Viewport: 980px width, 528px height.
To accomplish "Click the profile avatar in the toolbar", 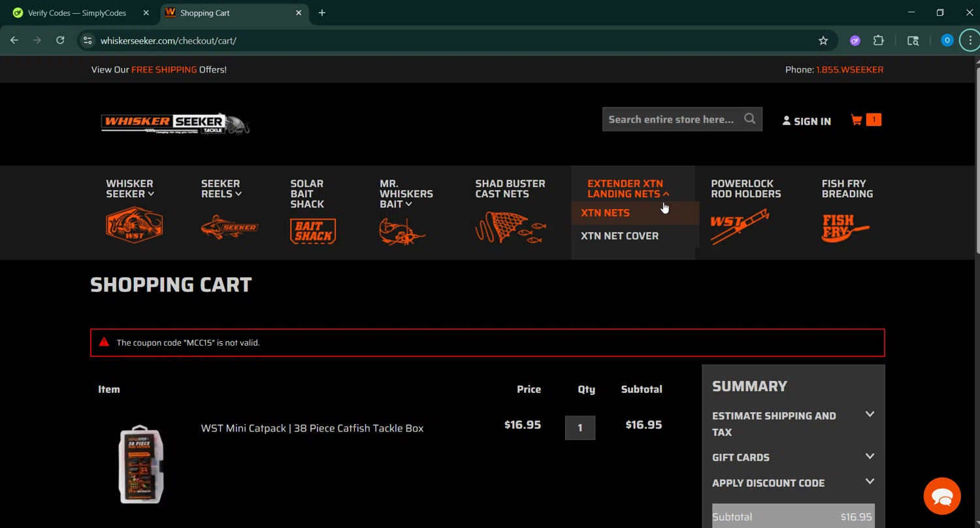I will [947, 41].
